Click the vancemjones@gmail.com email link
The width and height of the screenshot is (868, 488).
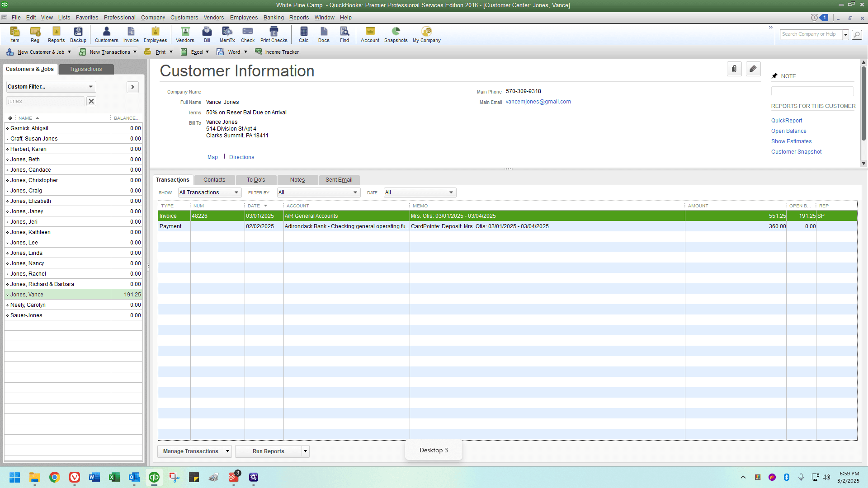pyautogui.click(x=538, y=102)
